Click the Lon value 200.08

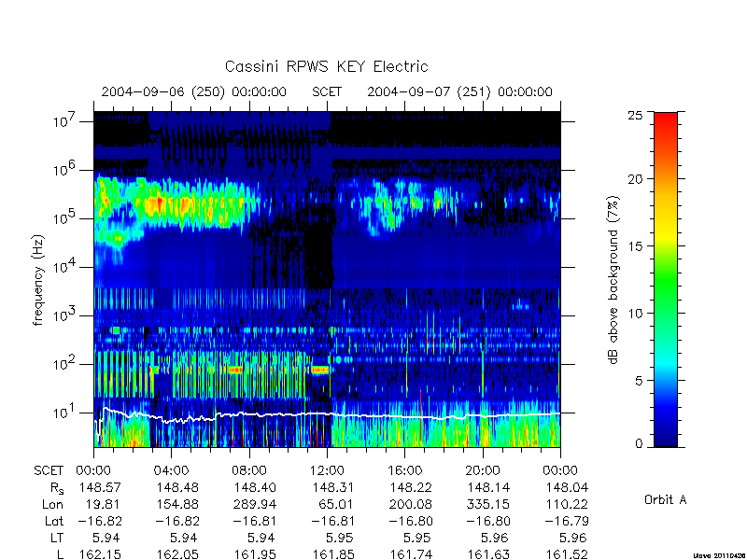pyautogui.click(x=411, y=504)
